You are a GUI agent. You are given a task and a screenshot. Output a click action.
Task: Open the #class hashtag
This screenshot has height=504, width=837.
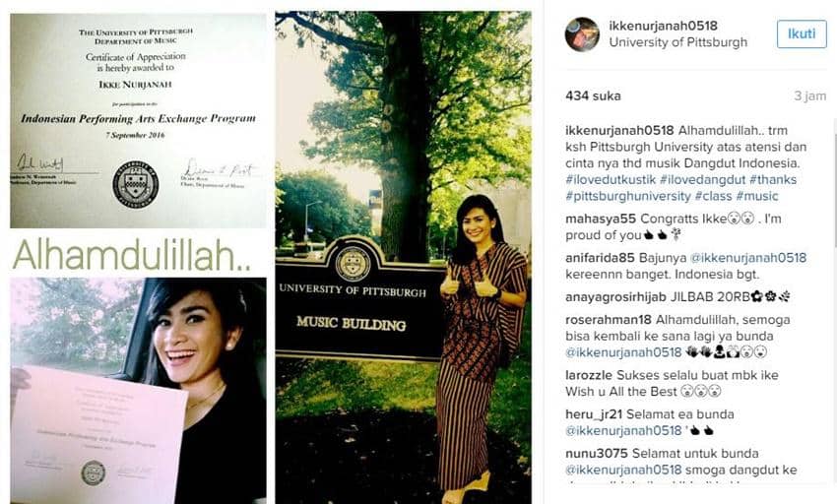713,196
